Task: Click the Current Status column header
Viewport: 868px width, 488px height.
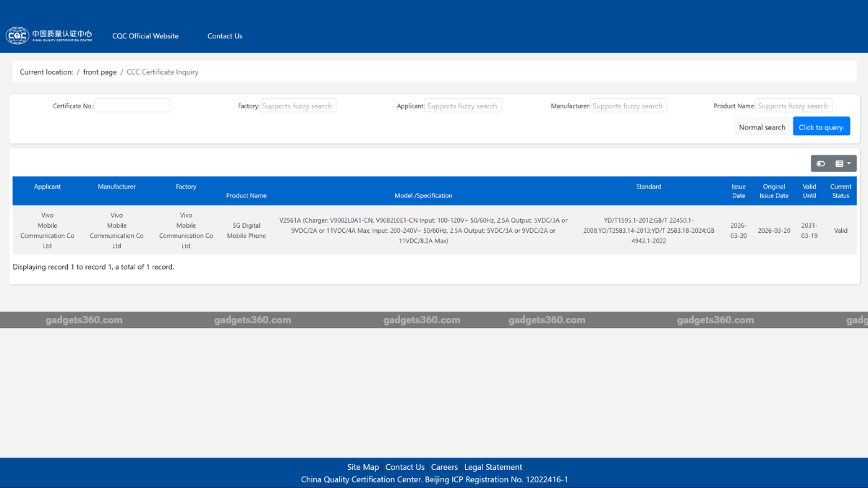Action: point(841,191)
